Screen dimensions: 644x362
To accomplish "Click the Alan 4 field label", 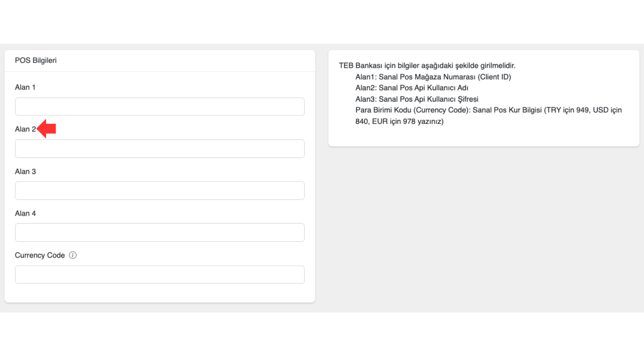I will [x=25, y=214].
